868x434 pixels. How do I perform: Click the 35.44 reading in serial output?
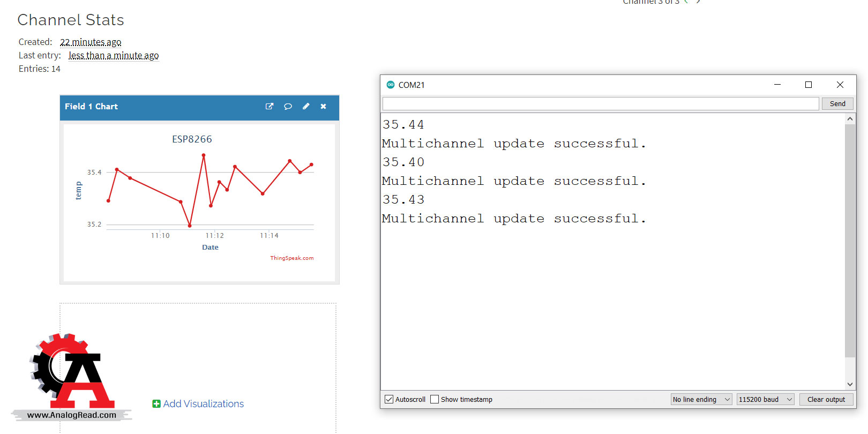pyautogui.click(x=403, y=125)
